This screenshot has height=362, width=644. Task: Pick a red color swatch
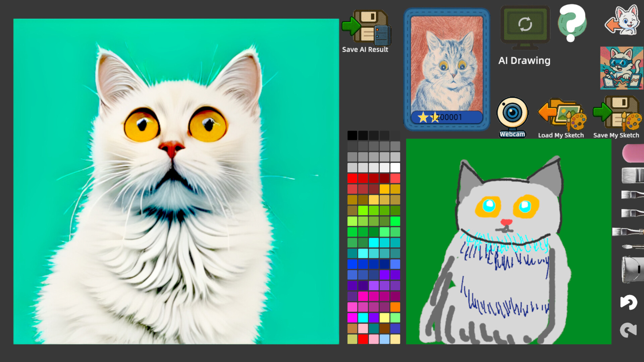(x=353, y=178)
